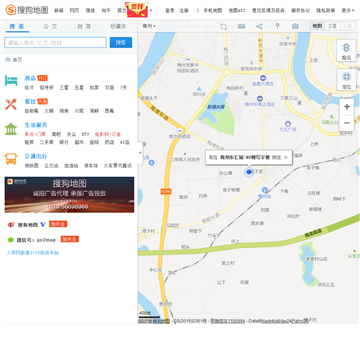Image resolution: width=360 pixels, height=360 pixels.
Task: Follow Sogou Maps on Weibo with 加关注
Action: [58, 224]
